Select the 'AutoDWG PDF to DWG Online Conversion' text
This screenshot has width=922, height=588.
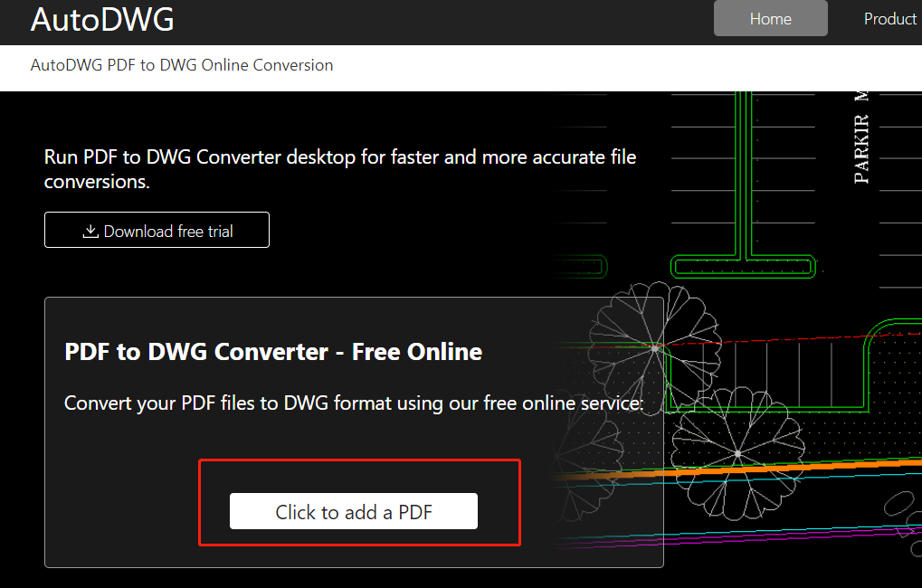point(182,65)
